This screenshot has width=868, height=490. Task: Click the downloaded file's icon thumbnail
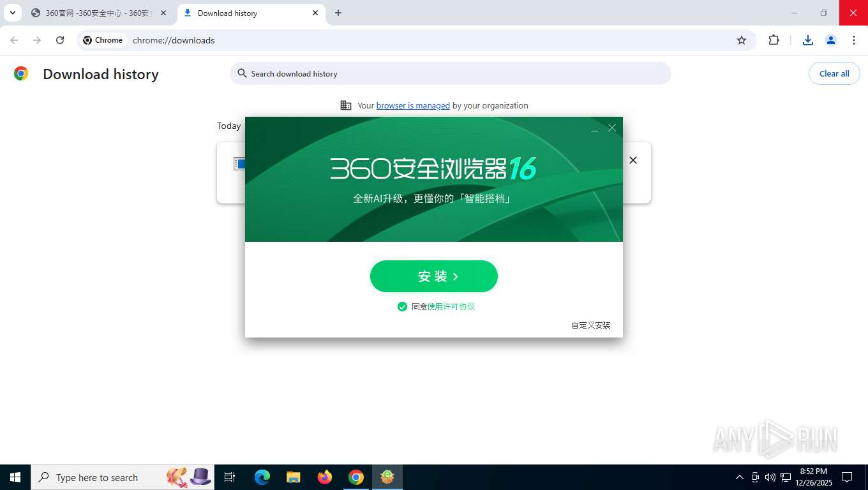(239, 164)
